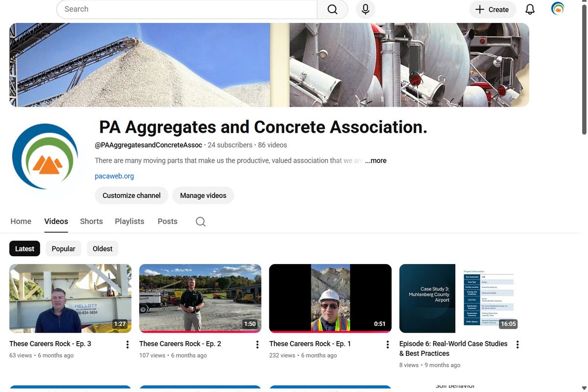Focus the Search input field
588x392 pixels.
[187, 9]
